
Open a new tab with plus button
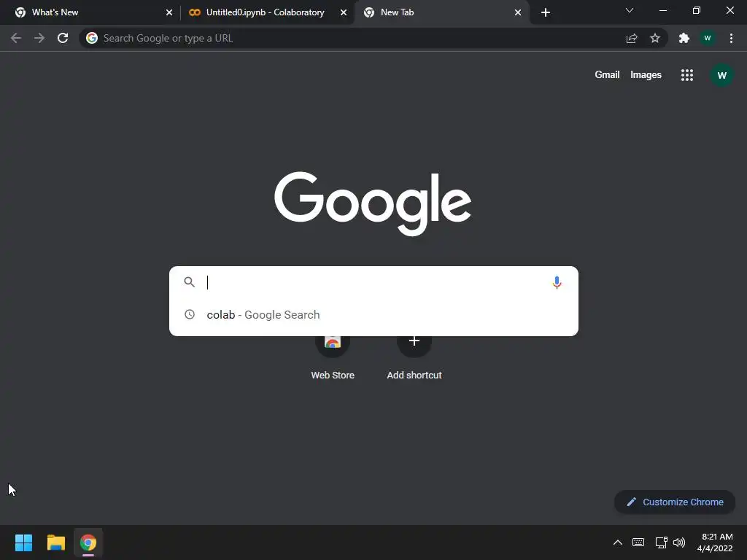point(546,12)
